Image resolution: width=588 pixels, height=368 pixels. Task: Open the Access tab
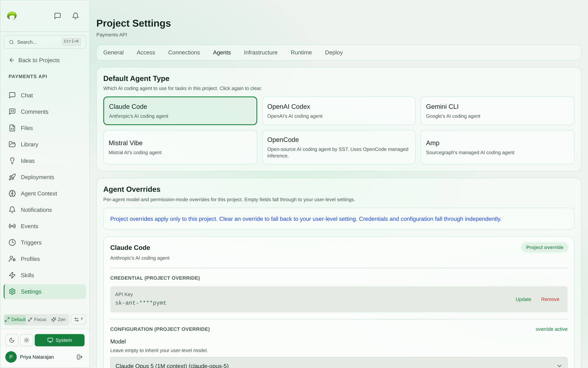pos(146,52)
